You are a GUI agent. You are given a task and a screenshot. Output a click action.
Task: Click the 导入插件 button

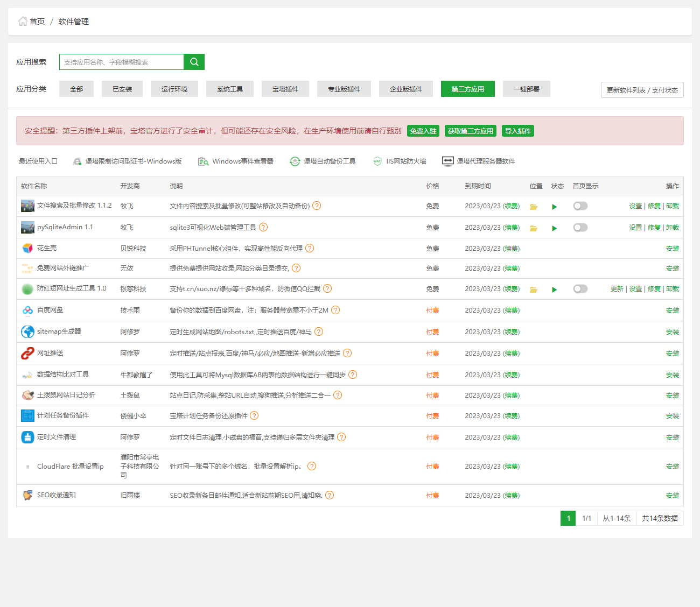518,131
